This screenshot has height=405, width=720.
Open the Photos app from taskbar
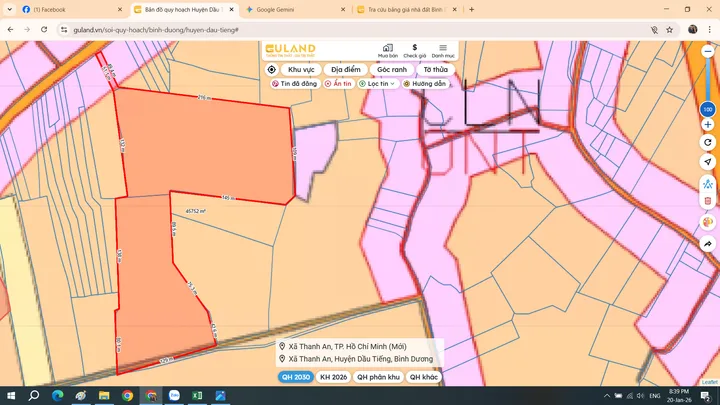[x=221, y=395]
